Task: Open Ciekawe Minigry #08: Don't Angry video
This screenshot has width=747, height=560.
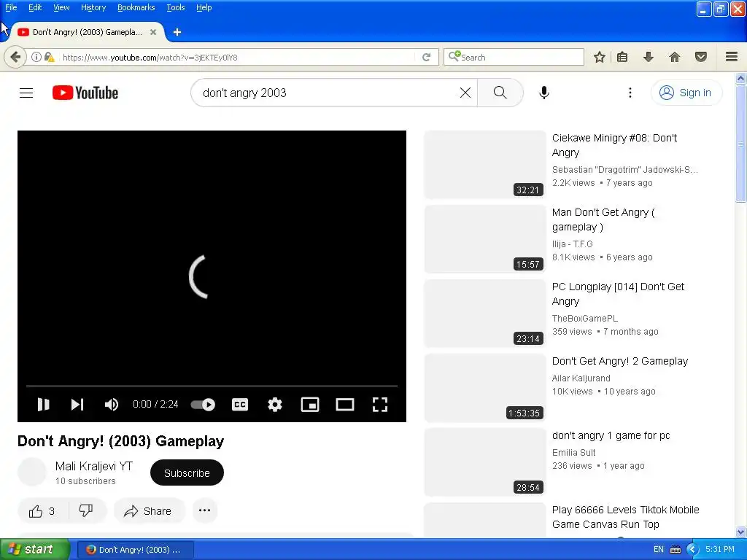Action: (614, 145)
